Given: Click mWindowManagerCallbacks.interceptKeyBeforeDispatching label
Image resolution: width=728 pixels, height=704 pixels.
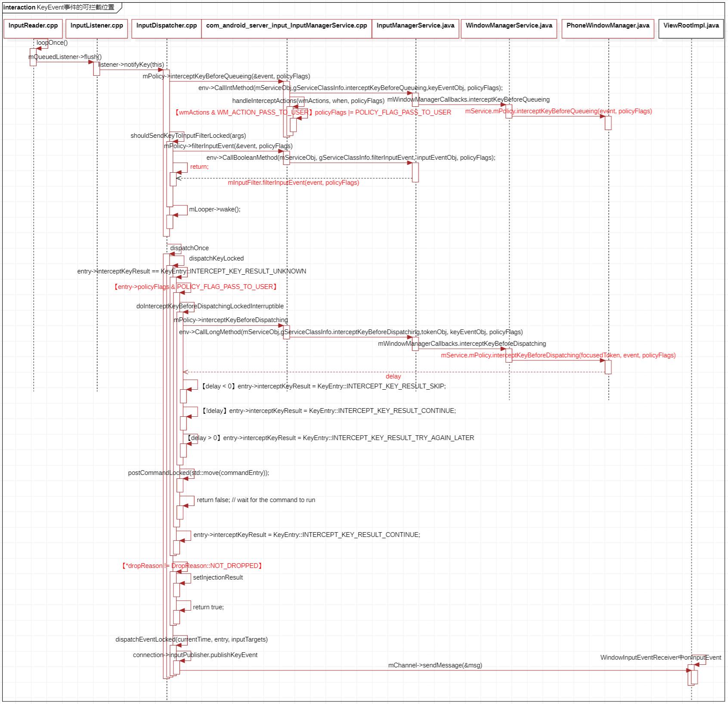Looking at the screenshot, I should point(462,344).
